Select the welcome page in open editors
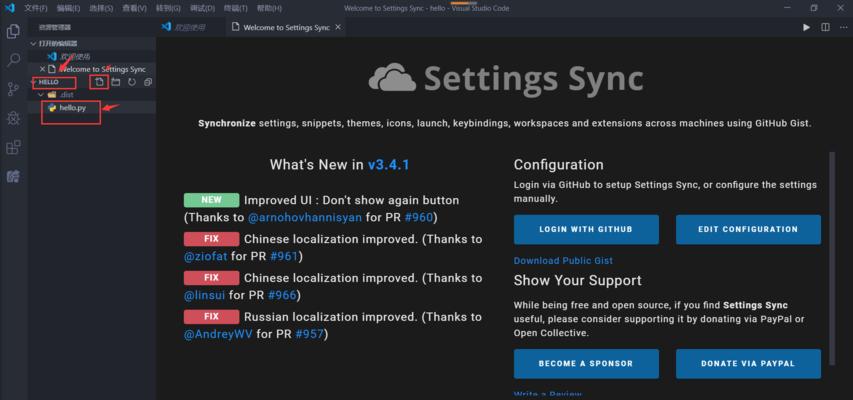 (x=91, y=56)
